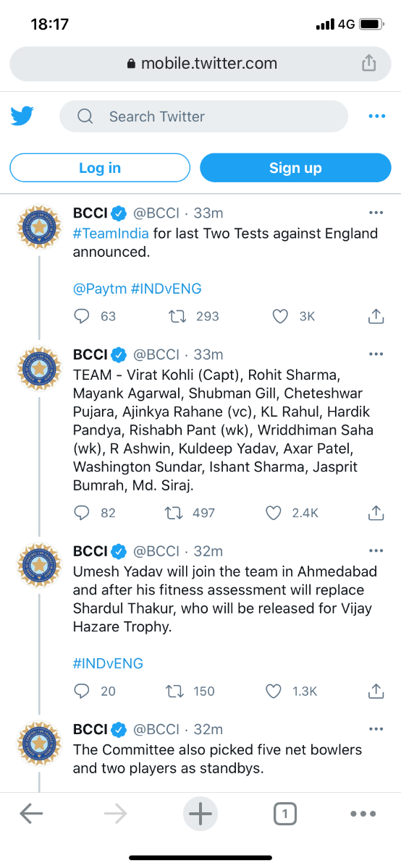Reply to the TeamIndia announcement tweet
The image size is (401, 868).
pos(83,316)
